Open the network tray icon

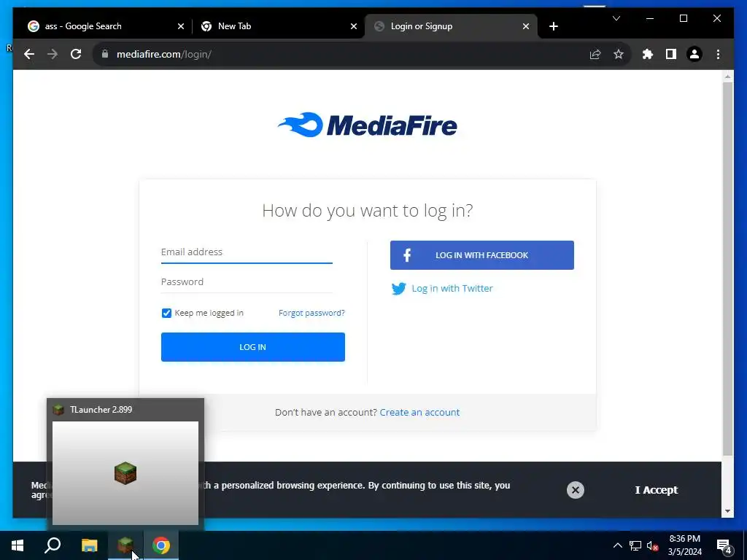click(635, 545)
